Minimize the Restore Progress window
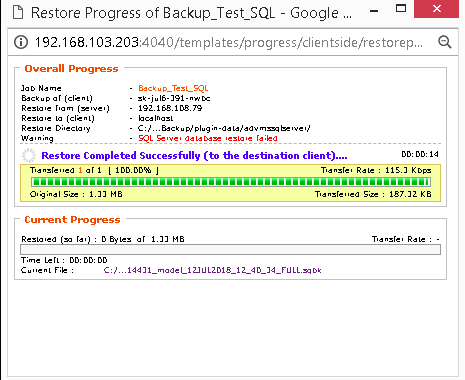The width and height of the screenshot is (465, 380). tap(374, 11)
